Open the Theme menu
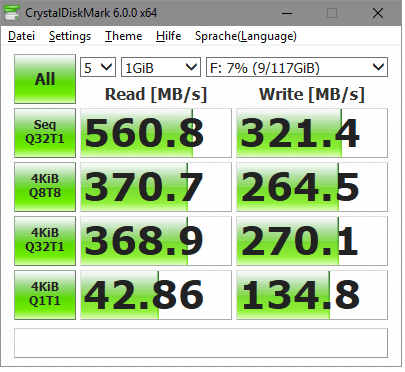The height and width of the screenshot is (372, 405). (x=123, y=36)
